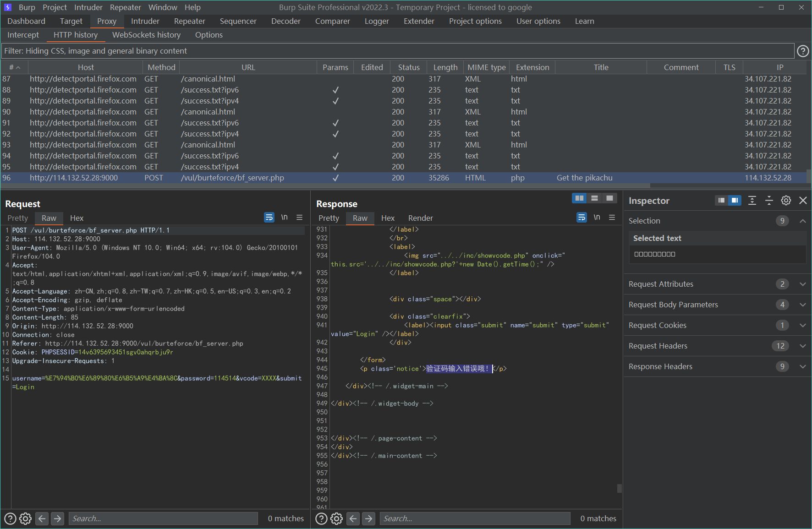Open Response pane hamburger menu
This screenshot has width=812, height=529.
[612, 218]
